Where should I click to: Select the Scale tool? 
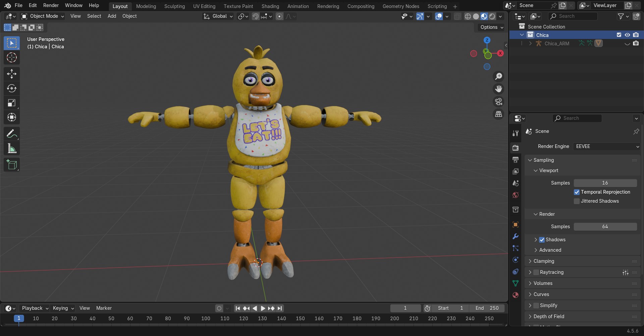12,103
